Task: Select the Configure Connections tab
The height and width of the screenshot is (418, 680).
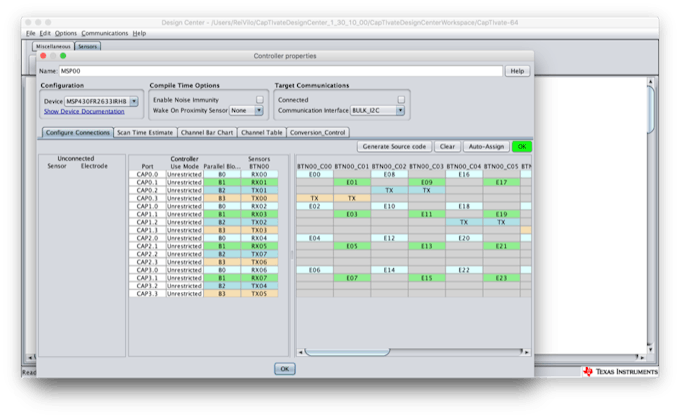Action: [x=78, y=133]
